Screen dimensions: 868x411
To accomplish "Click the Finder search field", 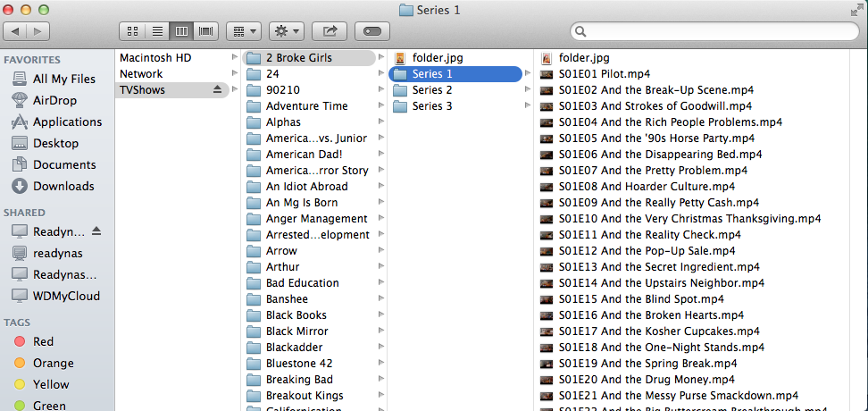I will point(714,31).
